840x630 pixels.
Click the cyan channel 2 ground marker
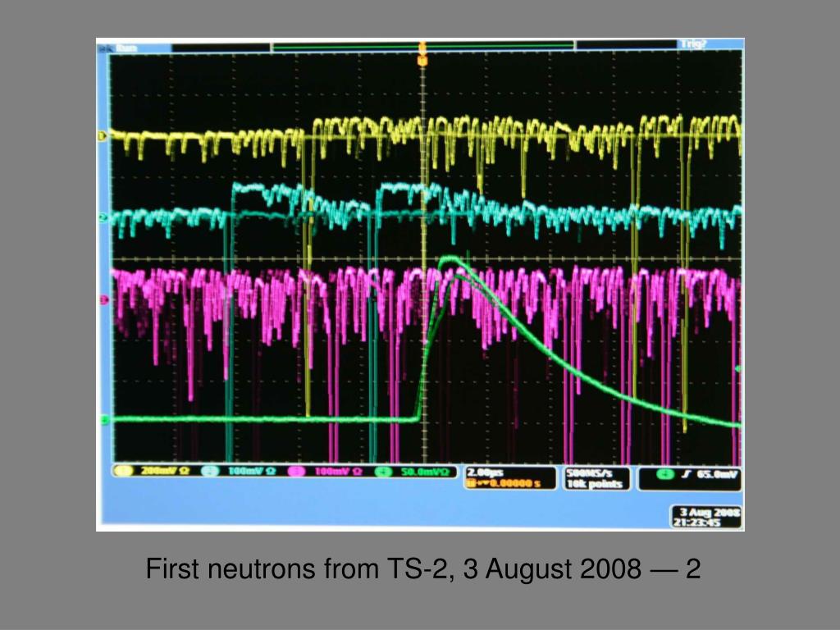tap(103, 217)
